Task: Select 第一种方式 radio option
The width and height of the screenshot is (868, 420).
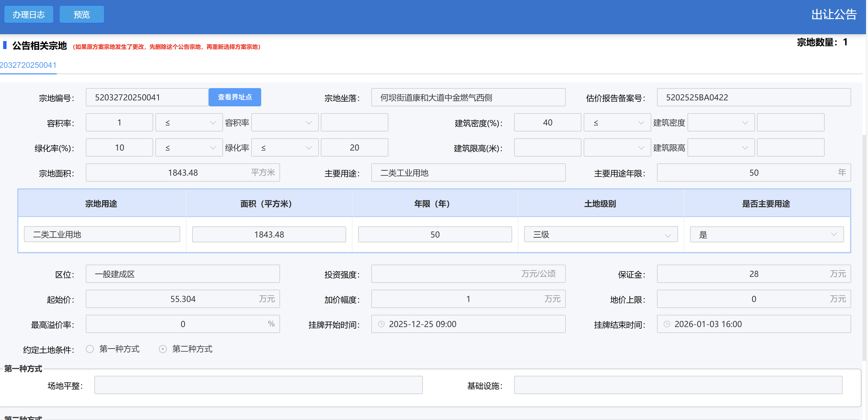Action: [90, 349]
